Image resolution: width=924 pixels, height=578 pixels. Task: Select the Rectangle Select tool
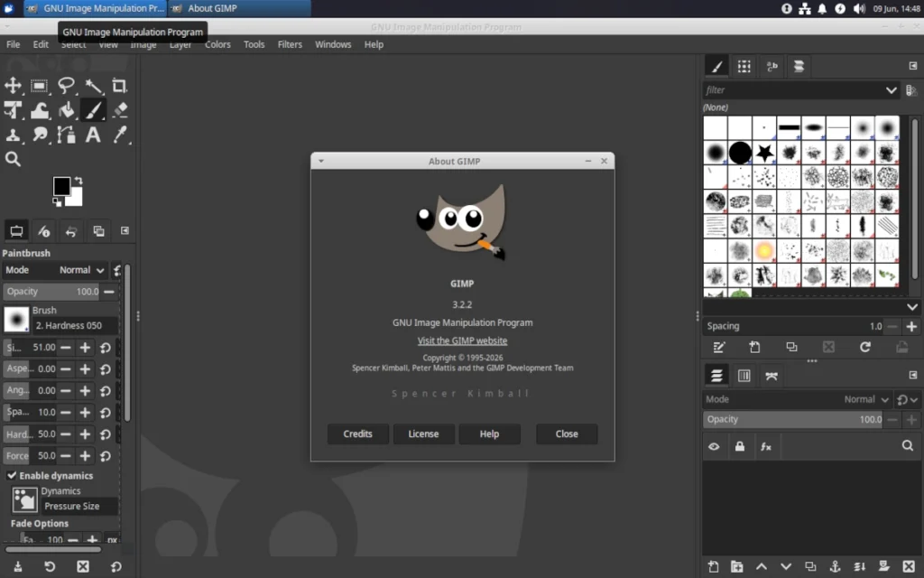pyautogui.click(x=40, y=86)
